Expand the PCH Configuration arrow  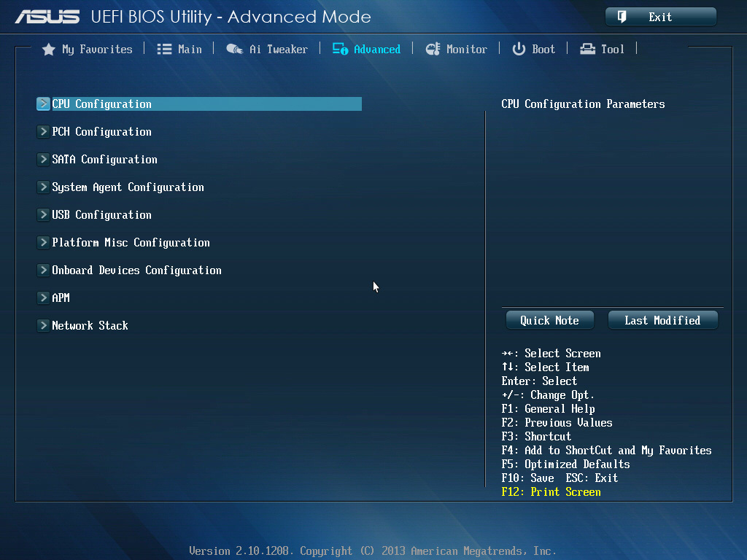43,132
